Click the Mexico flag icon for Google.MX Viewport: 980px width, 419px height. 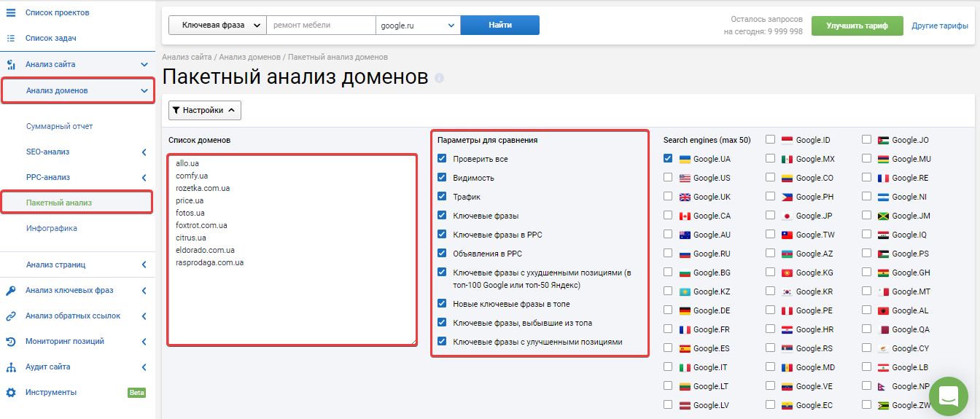(x=787, y=159)
